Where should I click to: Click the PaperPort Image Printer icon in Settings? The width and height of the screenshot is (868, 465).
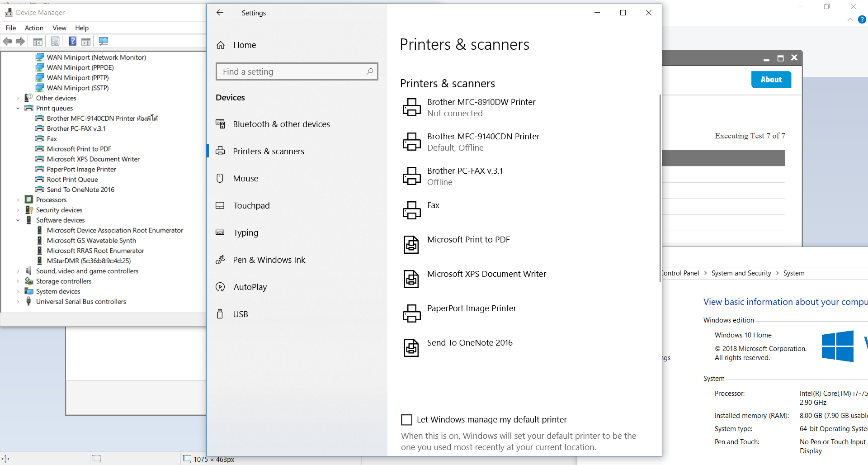[412, 313]
